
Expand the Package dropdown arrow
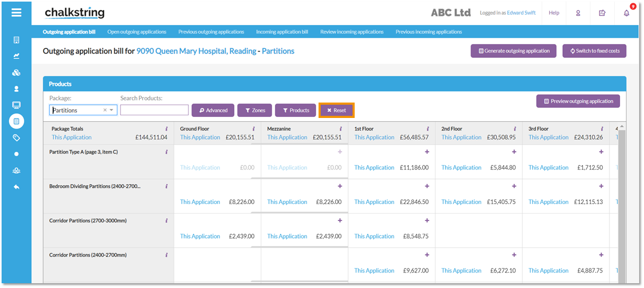(x=111, y=110)
